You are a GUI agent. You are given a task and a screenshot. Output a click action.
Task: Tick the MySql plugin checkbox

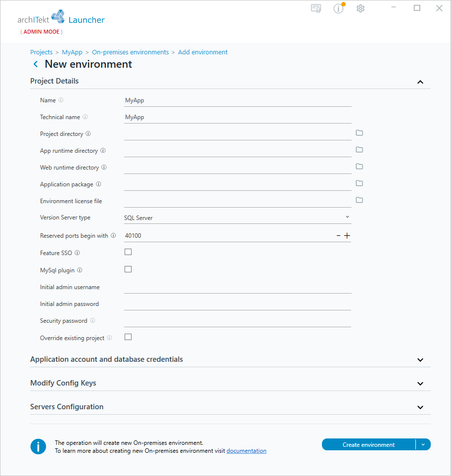click(128, 269)
